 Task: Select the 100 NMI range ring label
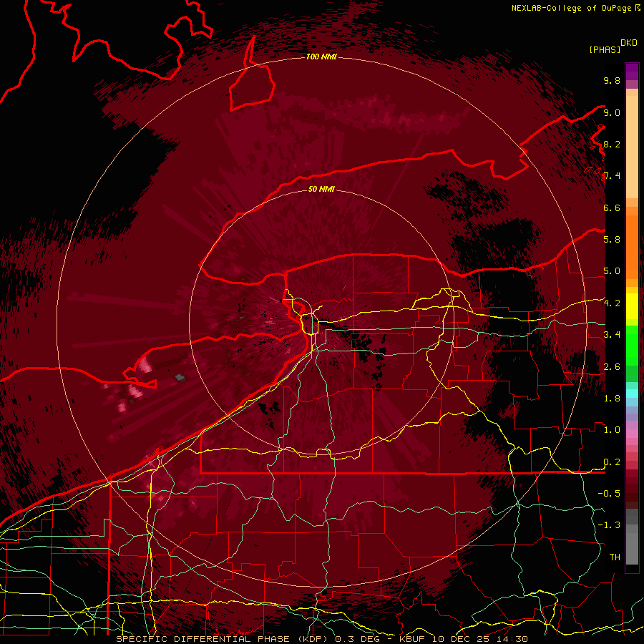point(321,57)
